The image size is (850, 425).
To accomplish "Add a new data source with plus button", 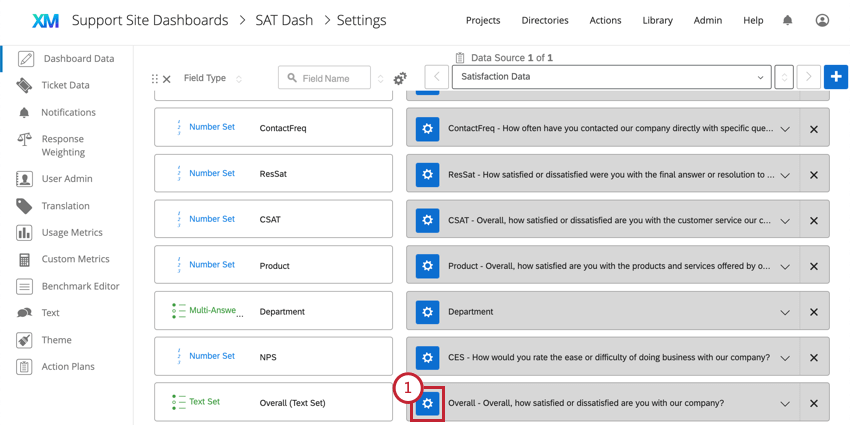I will click(836, 77).
